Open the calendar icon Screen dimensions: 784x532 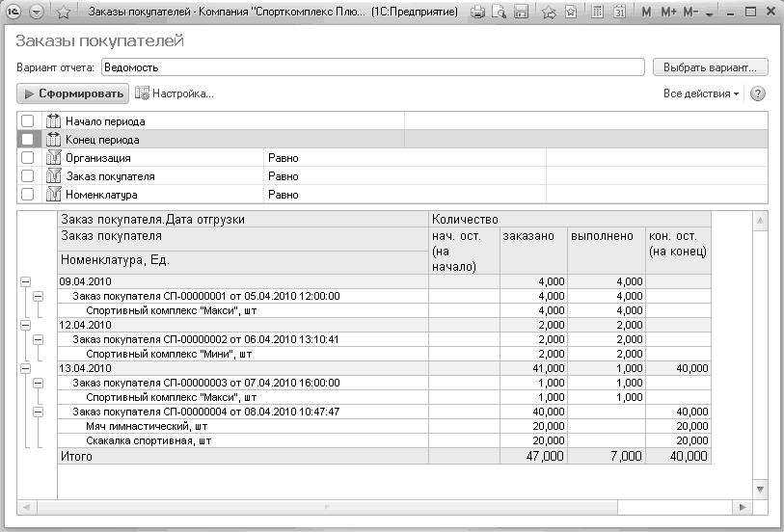(x=619, y=12)
